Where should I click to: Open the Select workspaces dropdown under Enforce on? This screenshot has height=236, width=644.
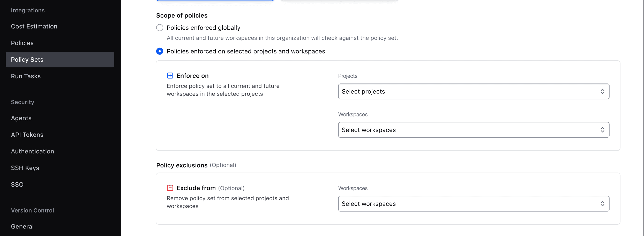[473, 130]
